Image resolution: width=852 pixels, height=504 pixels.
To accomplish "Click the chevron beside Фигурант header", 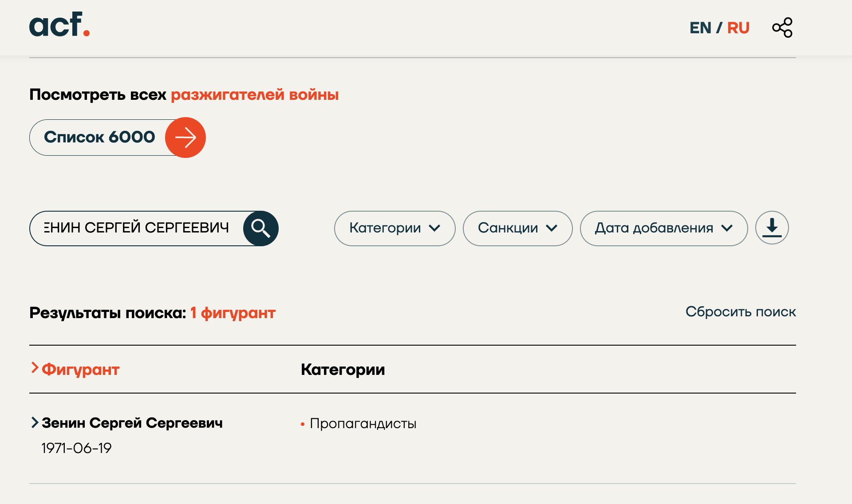I will pyautogui.click(x=35, y=368).
